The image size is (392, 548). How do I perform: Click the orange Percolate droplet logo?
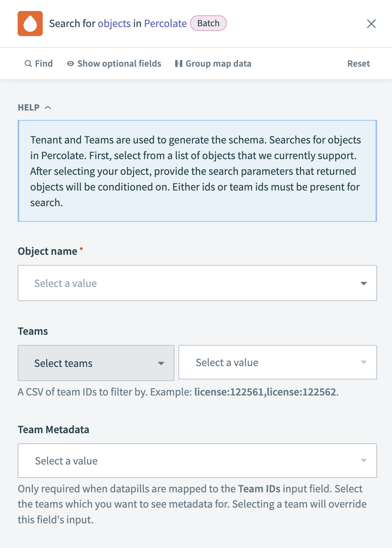pos(30,24)
